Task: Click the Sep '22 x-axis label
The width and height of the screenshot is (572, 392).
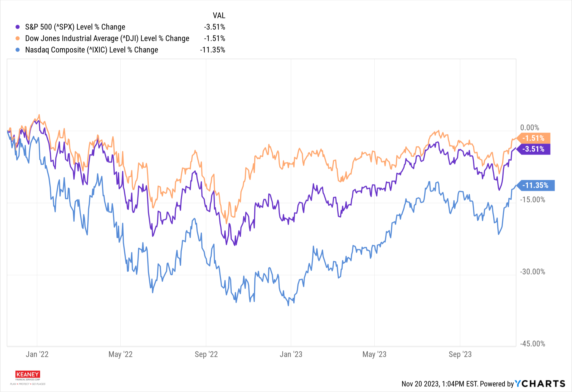Action: point(206,354)
